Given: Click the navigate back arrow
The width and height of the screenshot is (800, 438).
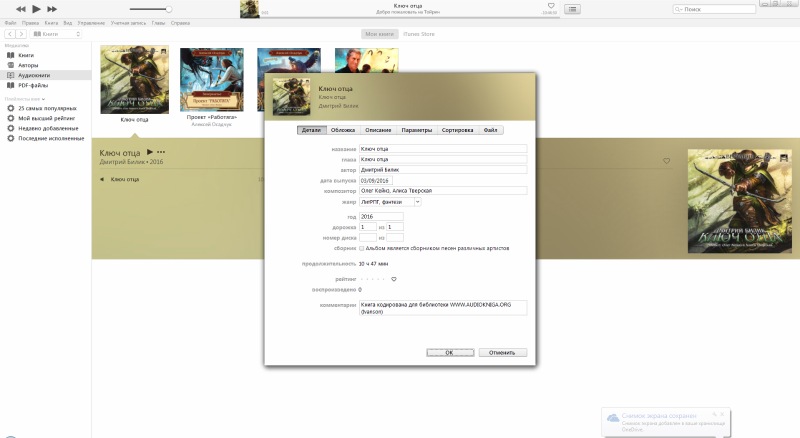Looking at the screenshot, I should pyautogui.click(x=9, y=34).
